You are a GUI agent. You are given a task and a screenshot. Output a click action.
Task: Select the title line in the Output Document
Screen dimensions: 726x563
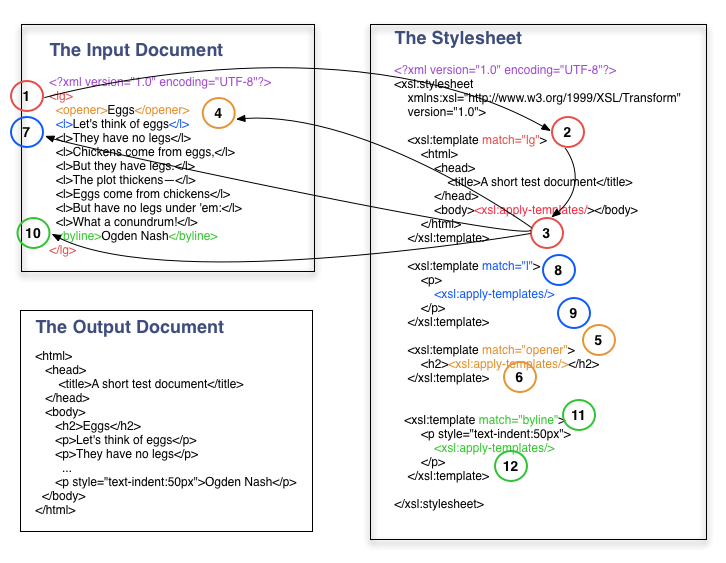[151, 384]
